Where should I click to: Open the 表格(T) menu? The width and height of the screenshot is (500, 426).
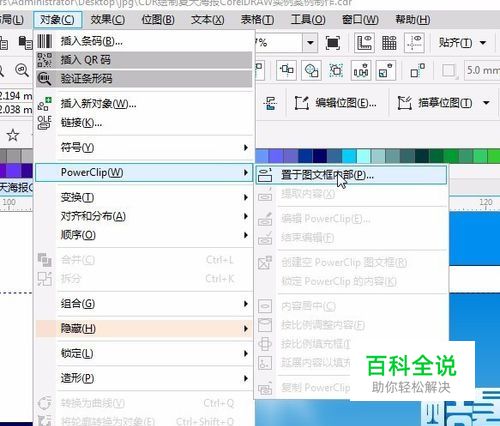point(258,20)
